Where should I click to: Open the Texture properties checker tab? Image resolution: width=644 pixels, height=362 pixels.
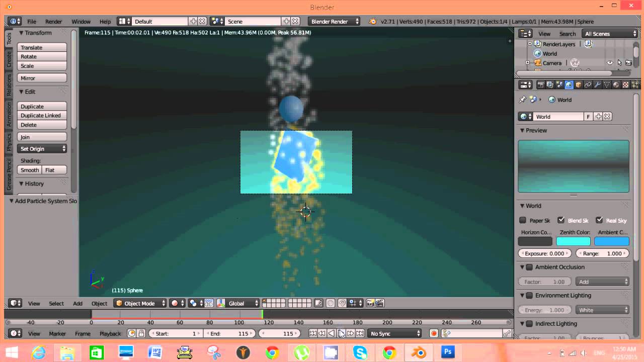click(625, 85)
